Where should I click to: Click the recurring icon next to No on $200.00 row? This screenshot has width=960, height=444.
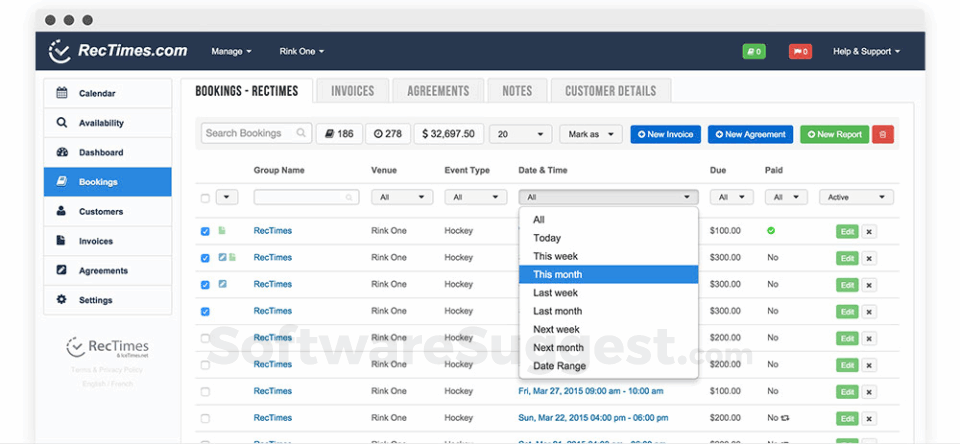point(786,418)
